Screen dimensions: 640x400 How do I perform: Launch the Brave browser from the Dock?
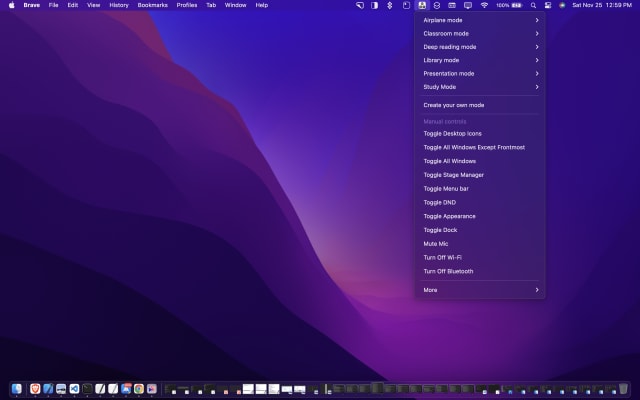point(35,389)
